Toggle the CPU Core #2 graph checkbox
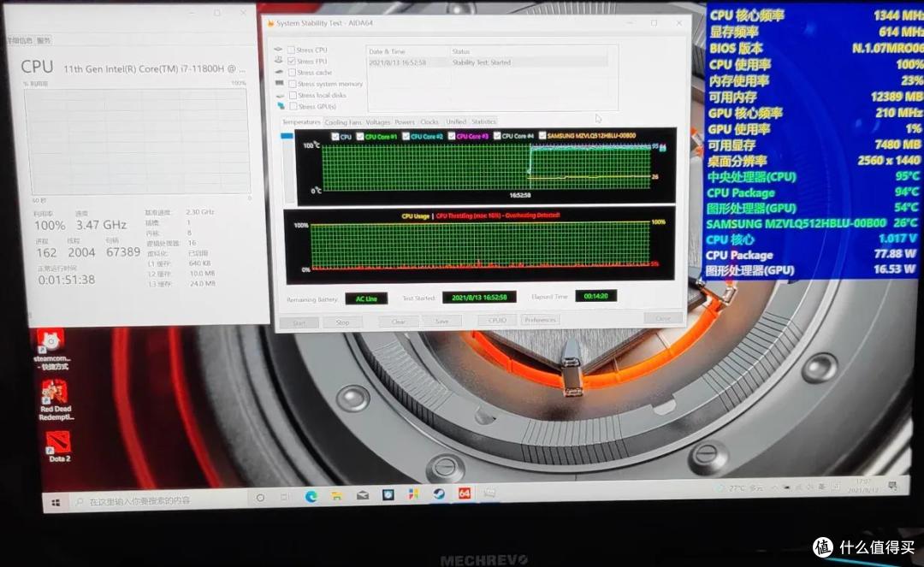 point(406,136)
